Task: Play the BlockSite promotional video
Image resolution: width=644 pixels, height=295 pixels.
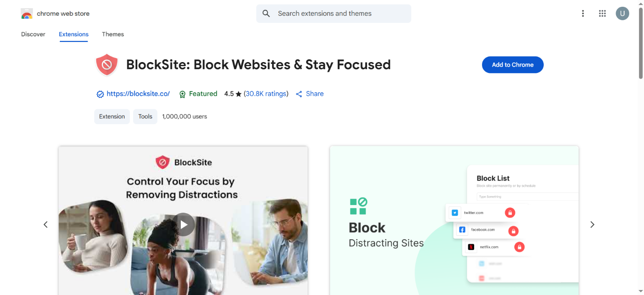Action: tap(183, 224)
